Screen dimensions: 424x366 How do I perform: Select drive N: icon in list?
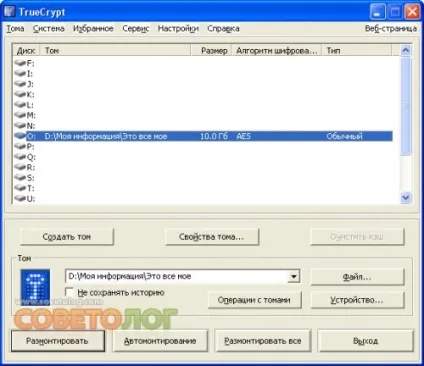point(20,126)
